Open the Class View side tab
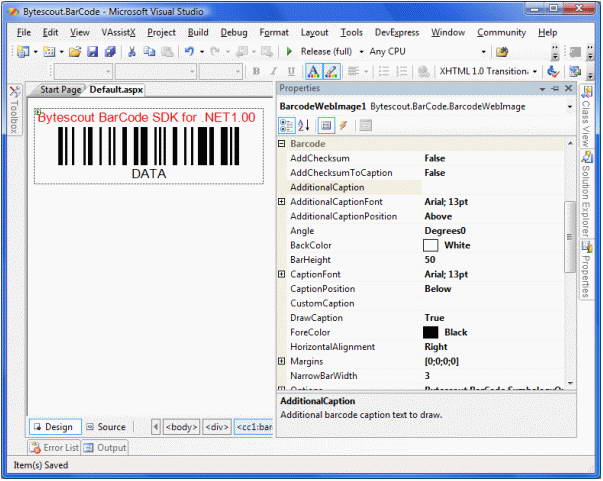The height and width of the screenshot is (481, 603). [x=586, y=117]
